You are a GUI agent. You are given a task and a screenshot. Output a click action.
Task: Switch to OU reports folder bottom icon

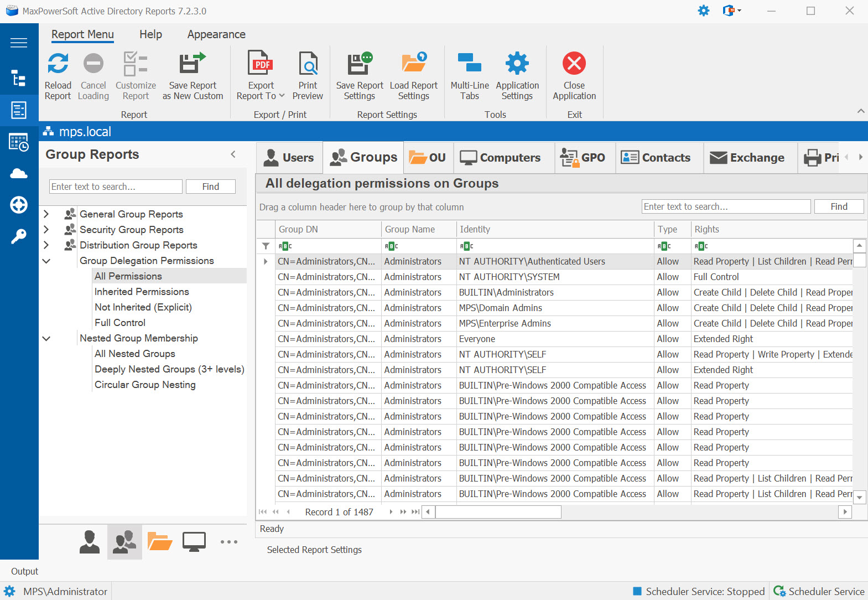160,542
